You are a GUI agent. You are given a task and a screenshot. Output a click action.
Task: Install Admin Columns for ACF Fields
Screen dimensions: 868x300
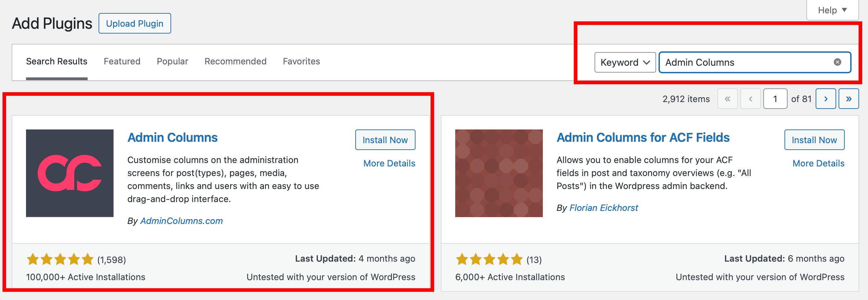point(814,140)
